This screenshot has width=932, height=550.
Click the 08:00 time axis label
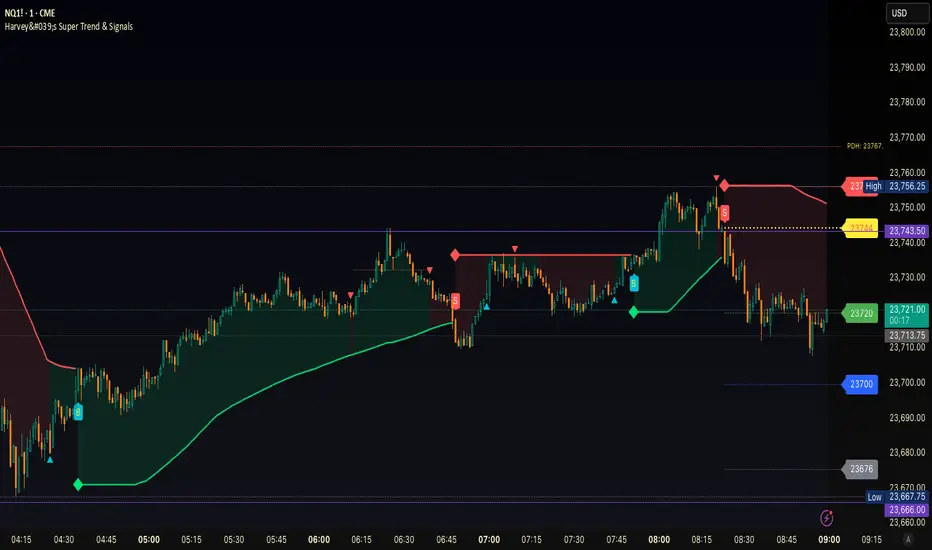(x=659, y=540)
